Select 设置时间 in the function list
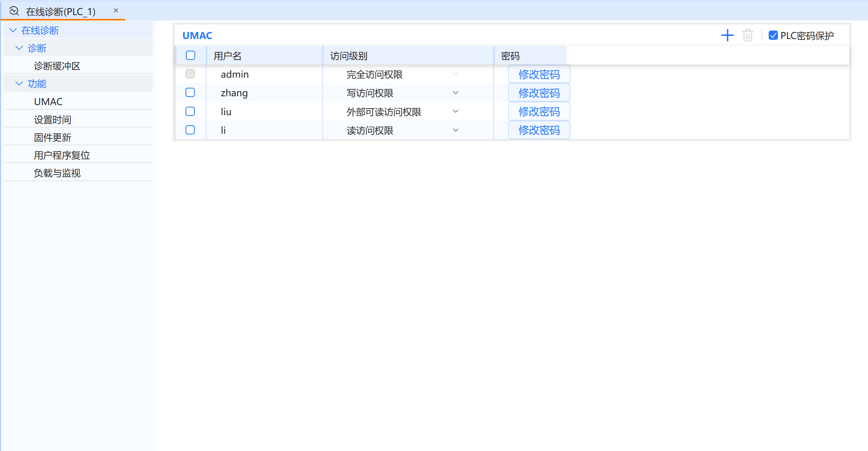This screenshot has height=451, width=868. pos(53,120)
